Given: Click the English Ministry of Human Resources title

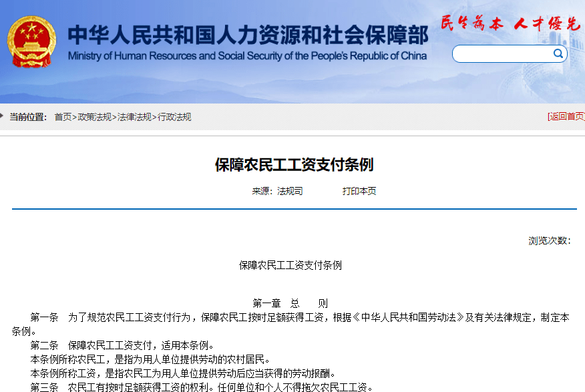Looking at the screenshot, I should (x=247, y=56).
